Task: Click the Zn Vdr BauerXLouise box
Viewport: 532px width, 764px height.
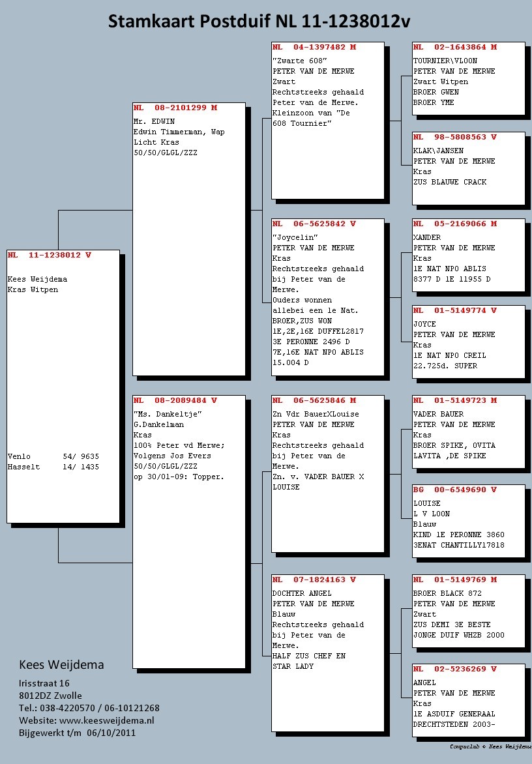Action: (328, 473)
